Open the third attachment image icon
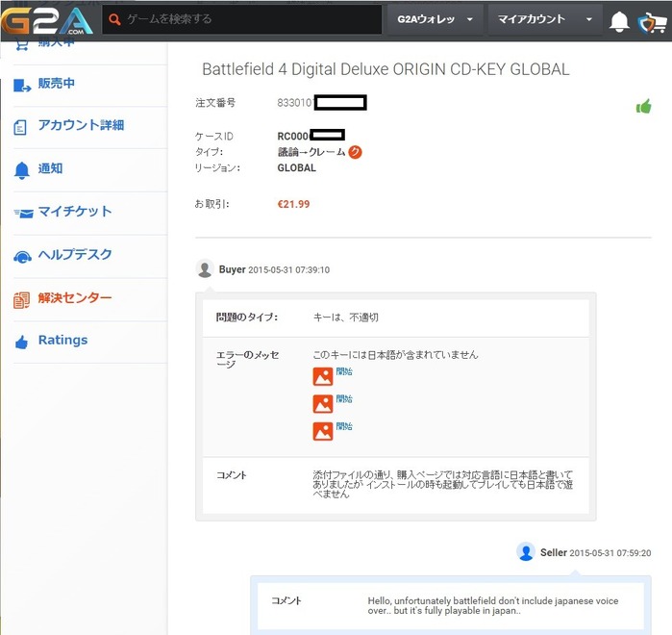672x635 pixels. click(x=323, y=431)
